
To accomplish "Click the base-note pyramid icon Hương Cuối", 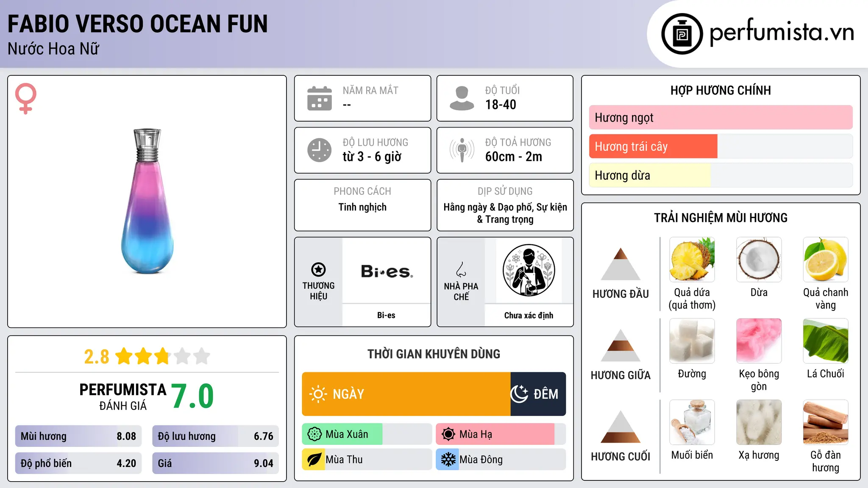I will click(x=620, y=427).
